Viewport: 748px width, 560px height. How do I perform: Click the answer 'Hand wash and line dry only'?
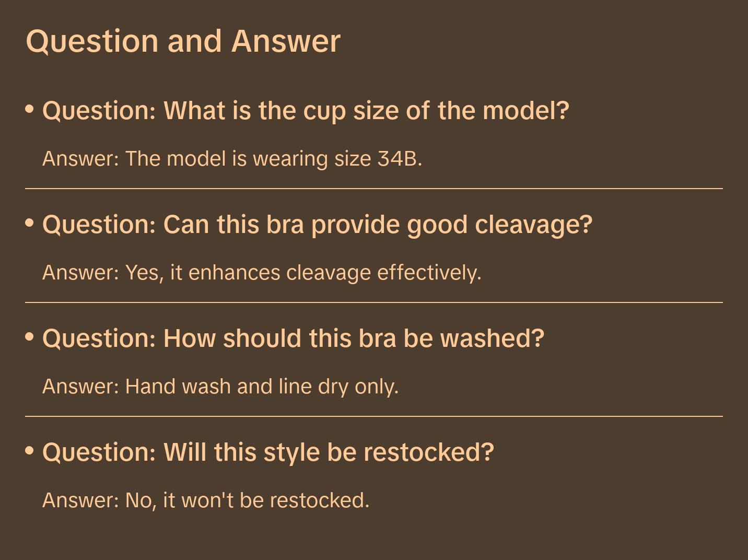pos(220,387)
